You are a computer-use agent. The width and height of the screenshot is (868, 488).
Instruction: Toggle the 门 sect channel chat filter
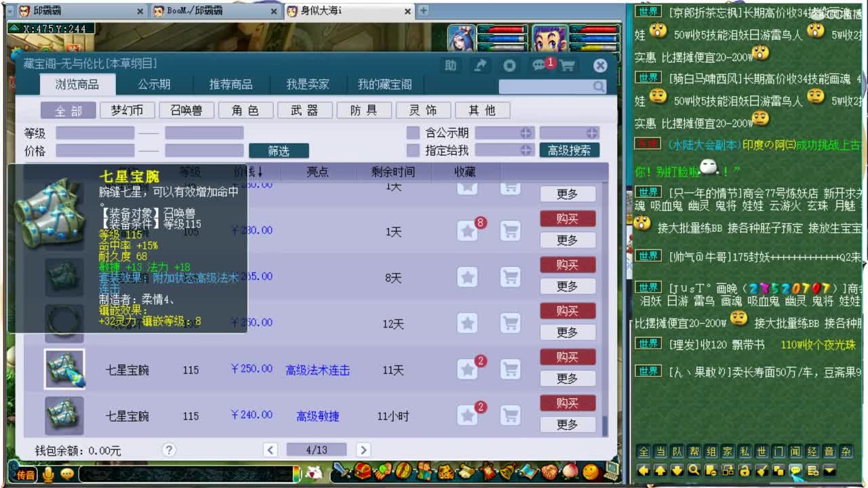778,452
